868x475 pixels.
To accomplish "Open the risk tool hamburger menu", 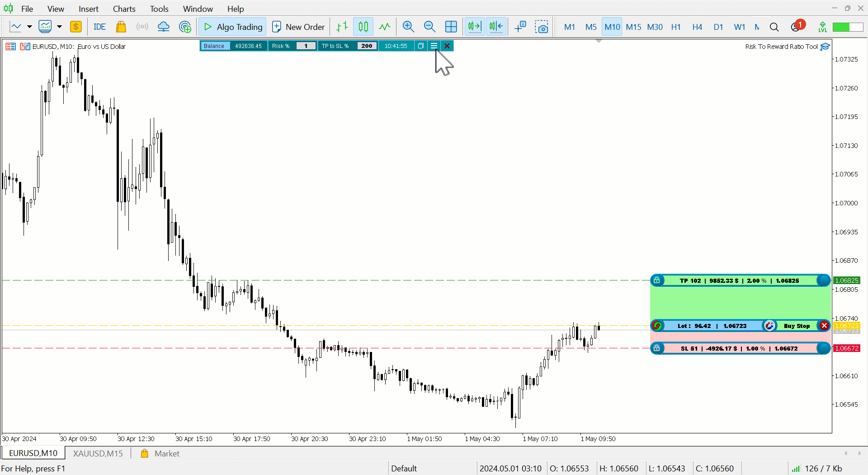I will coord(433,46).
